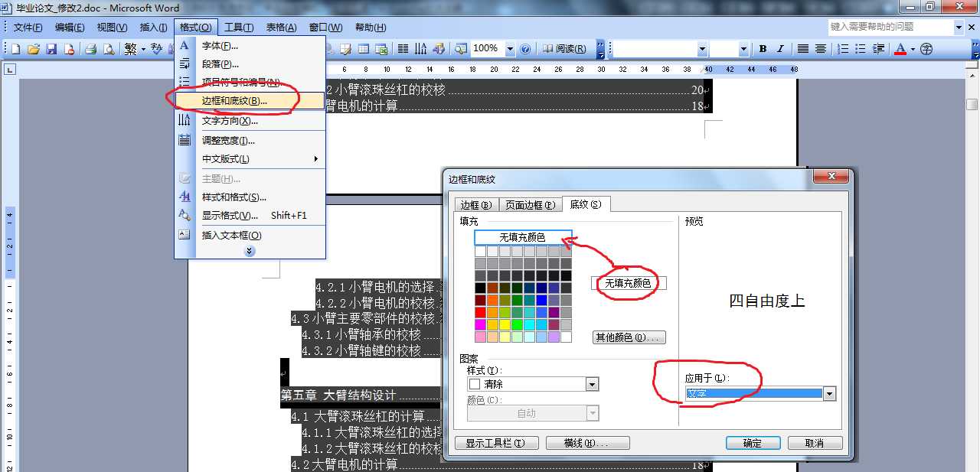Choose 段落 in the Format menu
This screenshot has width=980, height=472.
[x=250, y=64]
